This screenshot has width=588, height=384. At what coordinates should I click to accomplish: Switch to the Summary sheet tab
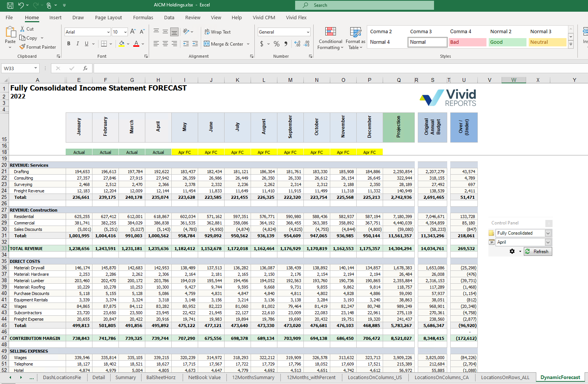click(x=126, y=377)
